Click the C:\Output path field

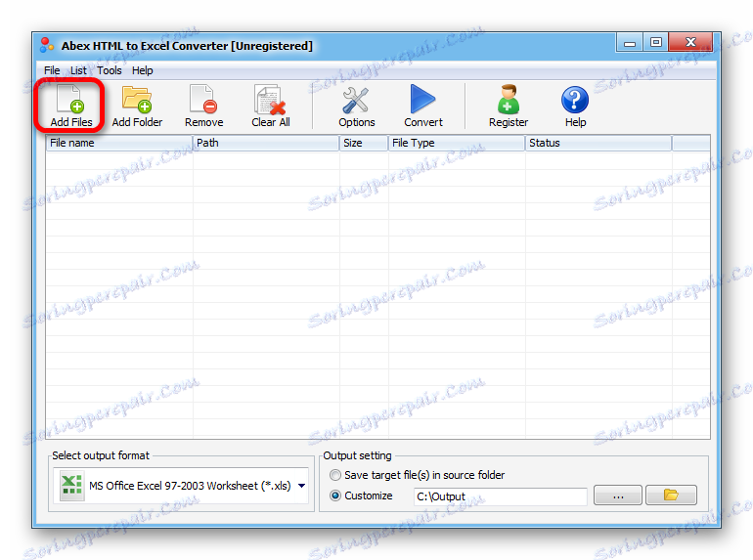click(x=500, y=496)
